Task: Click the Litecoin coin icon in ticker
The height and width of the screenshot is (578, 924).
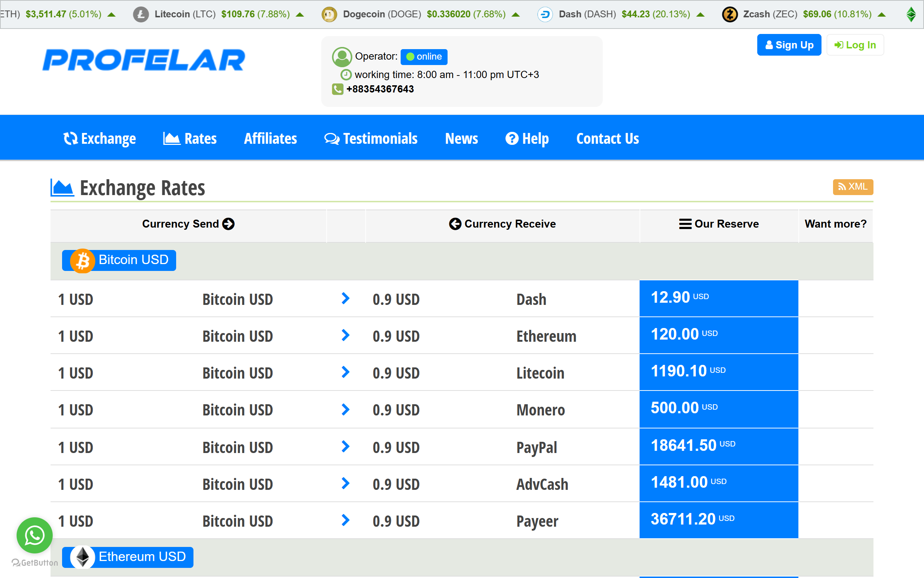Action: (141, 14)
